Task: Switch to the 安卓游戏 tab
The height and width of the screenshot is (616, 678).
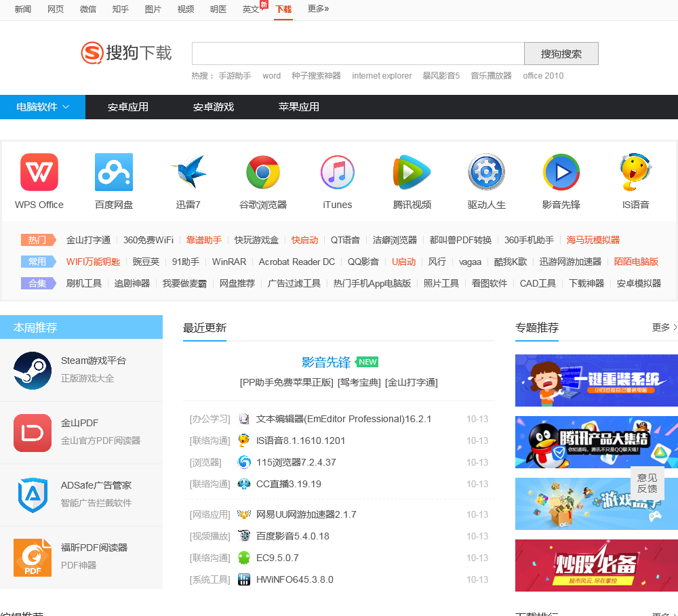Action: [213, 107]
